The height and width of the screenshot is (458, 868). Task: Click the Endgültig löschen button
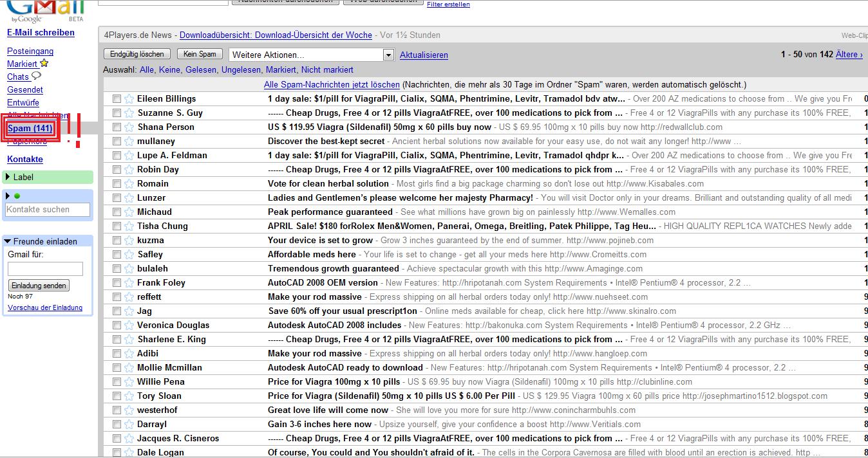coord(137,54)
